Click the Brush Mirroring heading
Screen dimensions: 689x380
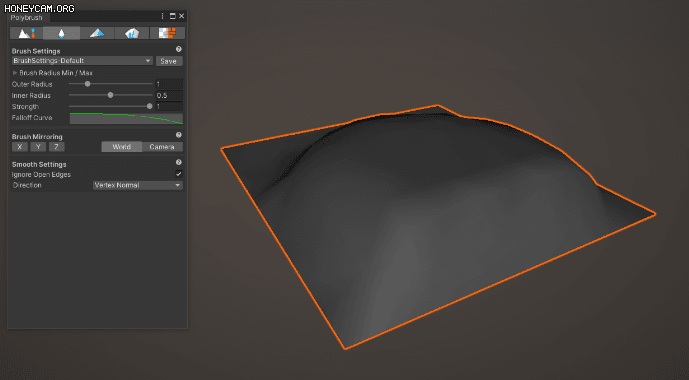coord(37,137)
